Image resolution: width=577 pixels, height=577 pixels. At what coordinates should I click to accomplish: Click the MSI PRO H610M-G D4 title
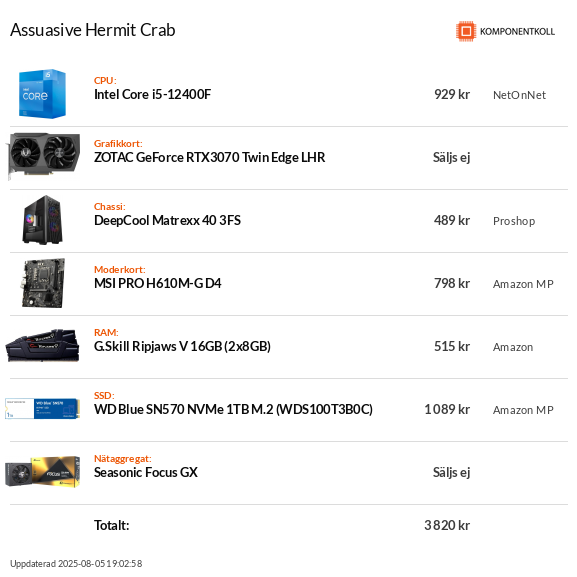pos(157,283)
